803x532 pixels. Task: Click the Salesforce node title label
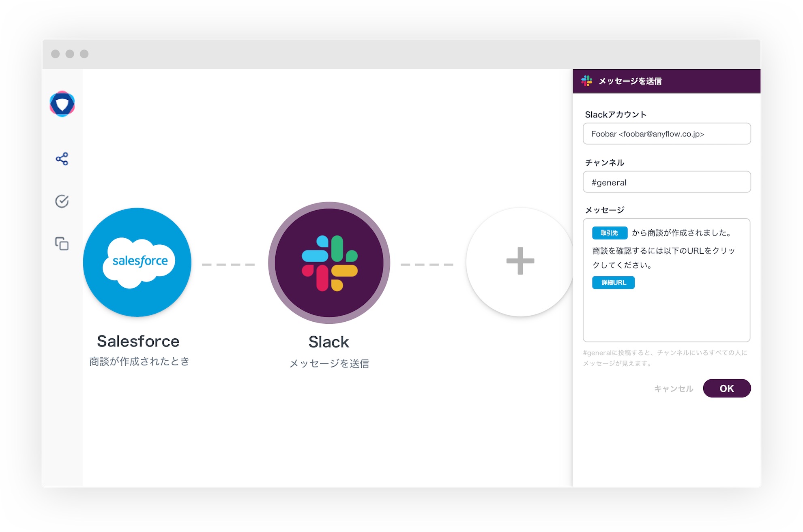point(138,341)
